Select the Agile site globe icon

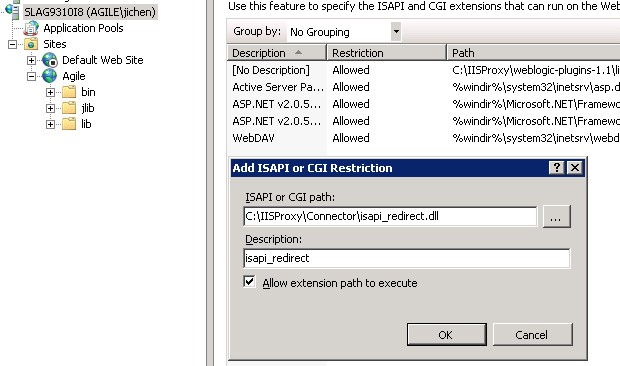[x=49, y=76]
